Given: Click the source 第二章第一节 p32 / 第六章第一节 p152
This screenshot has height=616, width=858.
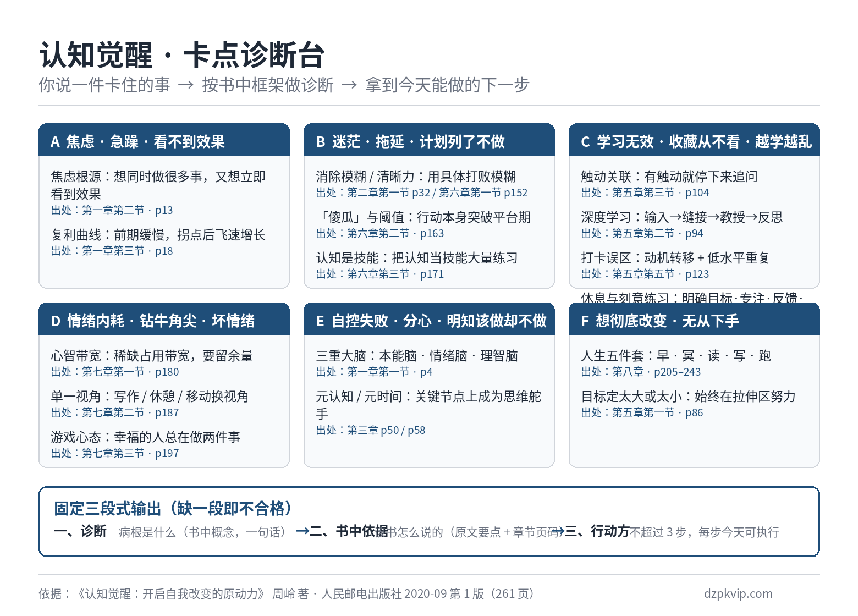Looking at the screenshot, I should coord(422,193).
